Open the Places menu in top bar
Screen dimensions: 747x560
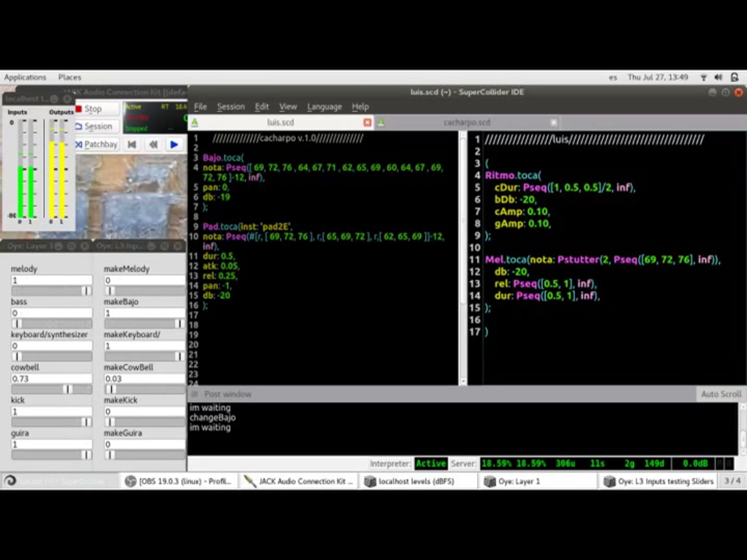point(70,77)
